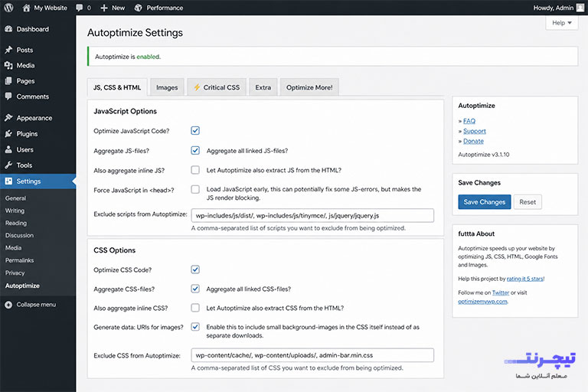This screenshot has height=392, width=588.
Task: Click the Posts pin icon
Action: 8,50
